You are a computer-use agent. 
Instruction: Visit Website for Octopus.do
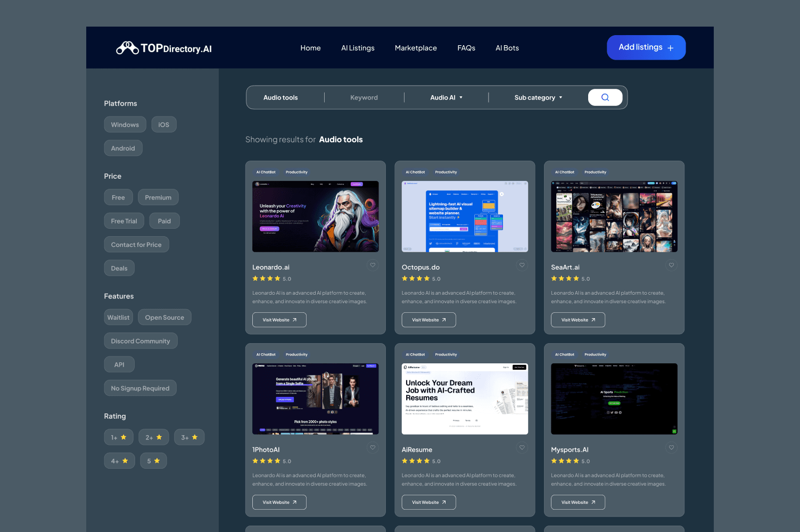pyautogui.click(x=428, y=320)
